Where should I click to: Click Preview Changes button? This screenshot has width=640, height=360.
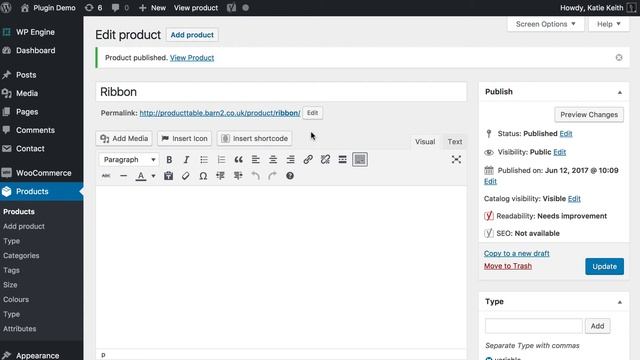(x=589, y=115)
